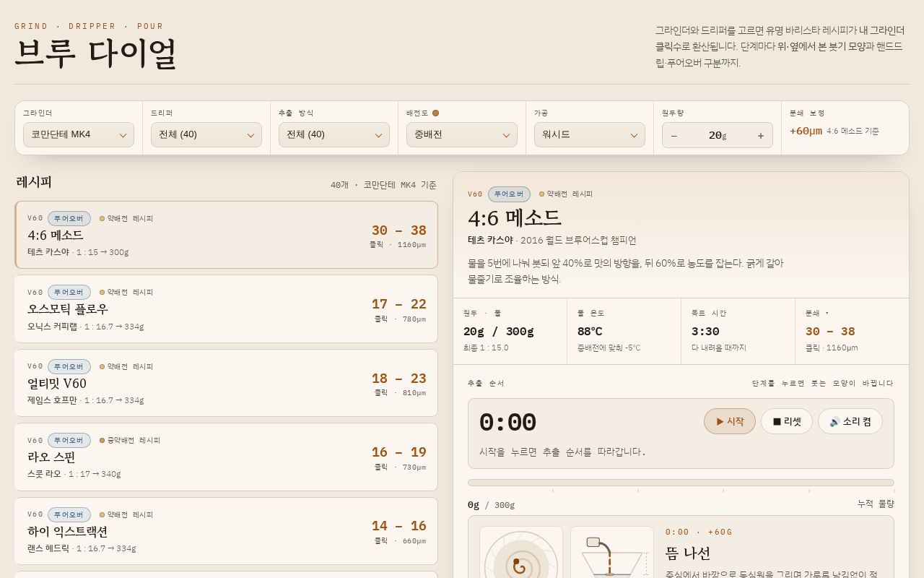
Task: Click the 푸어오버 tag on 하이 익스트랙션 card
Action: [69, 514]
